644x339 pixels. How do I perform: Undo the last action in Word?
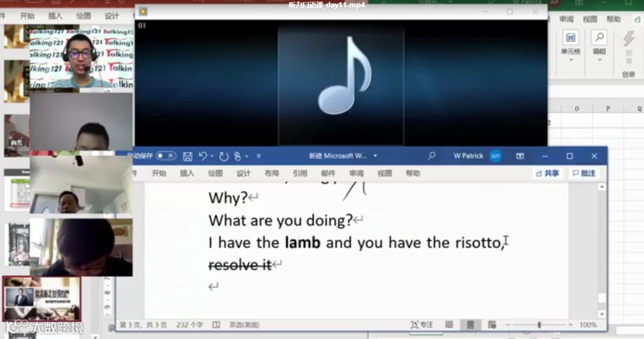[x=203, y=156]
